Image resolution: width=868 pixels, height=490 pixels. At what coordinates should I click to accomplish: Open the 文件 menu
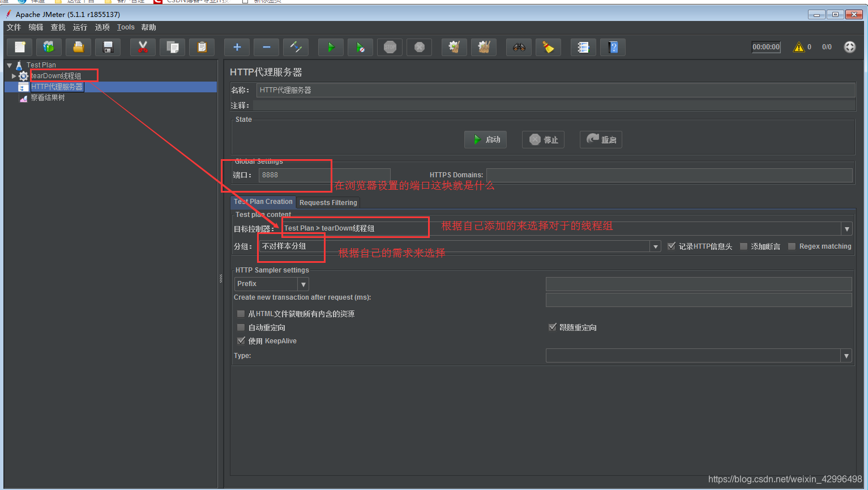pos(14,27)
